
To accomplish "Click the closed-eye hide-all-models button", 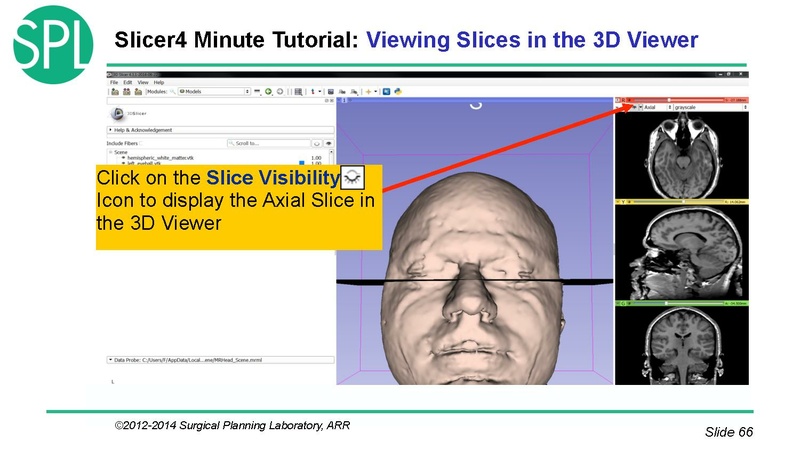I will [317, 143].
